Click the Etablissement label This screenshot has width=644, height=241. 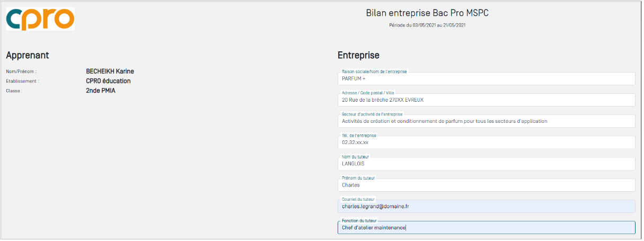point(22,81)
